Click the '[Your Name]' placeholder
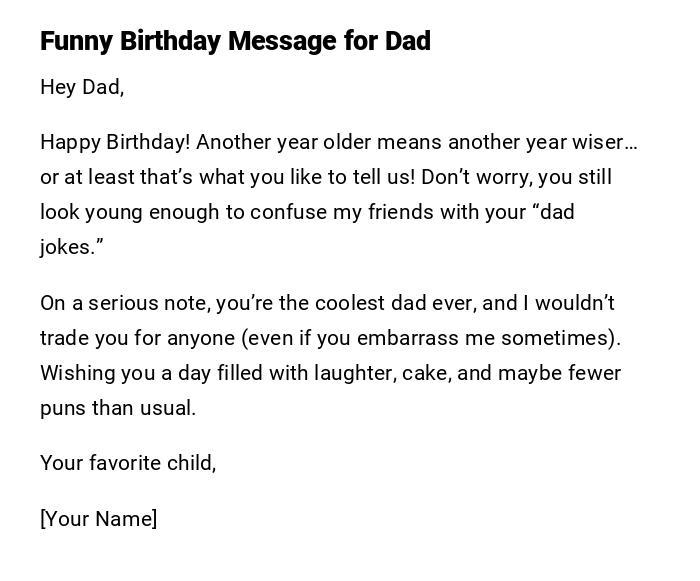 point(98,519)
